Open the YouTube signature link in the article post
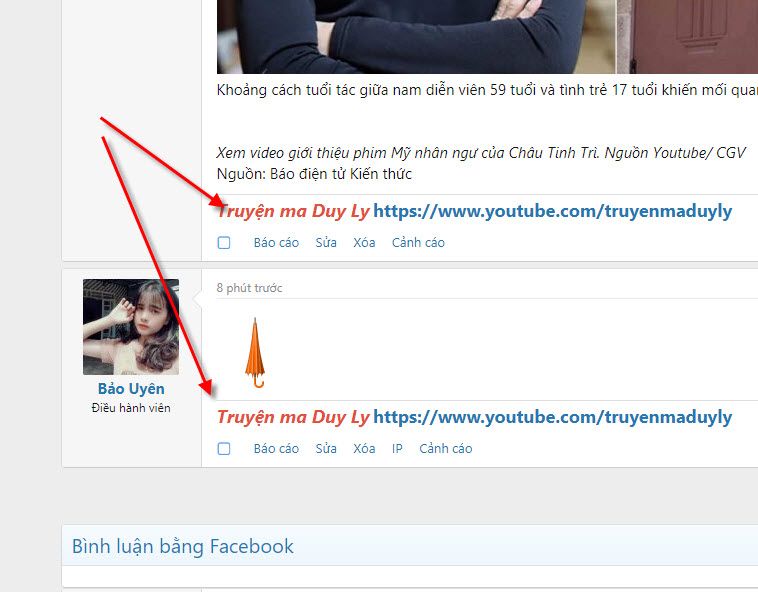Viewport: 758px width, 592px height. coord(552,212)
